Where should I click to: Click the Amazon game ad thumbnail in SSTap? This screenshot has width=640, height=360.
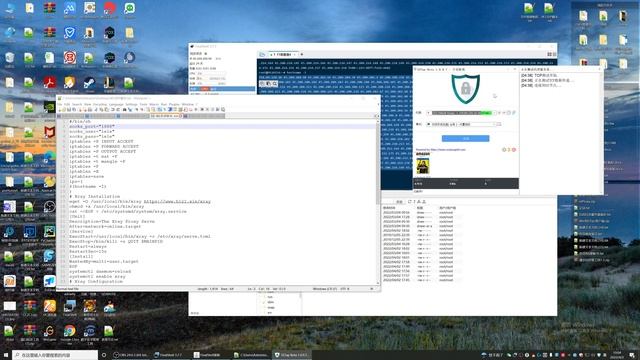point(423,166)
